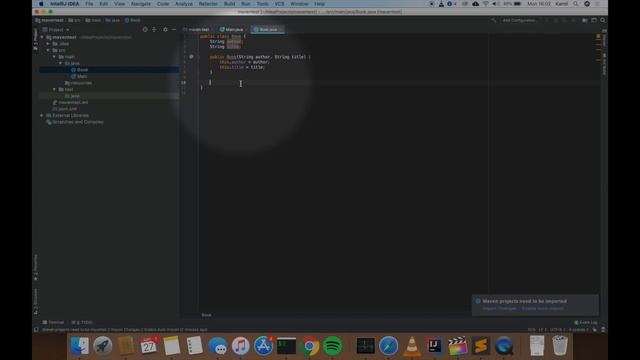This screenshot has width=640, height=360.
Task: Open IntelliJ IDEA icon in dock
Action: [435, 346]
